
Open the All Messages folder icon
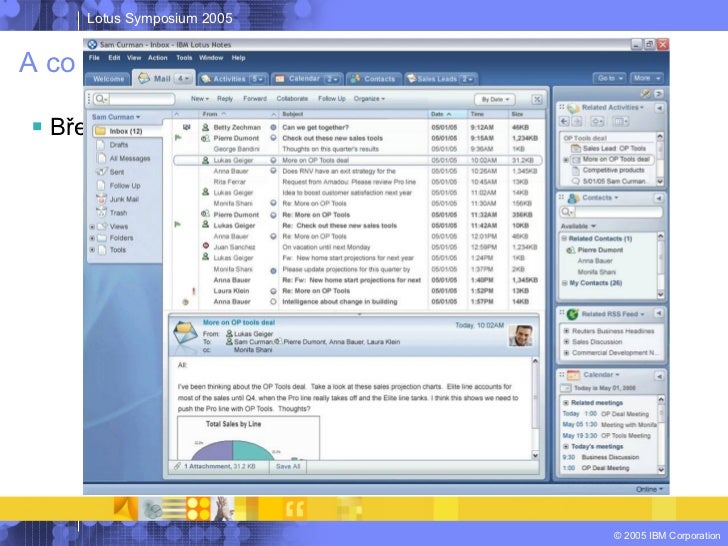(x=100, y=158)
